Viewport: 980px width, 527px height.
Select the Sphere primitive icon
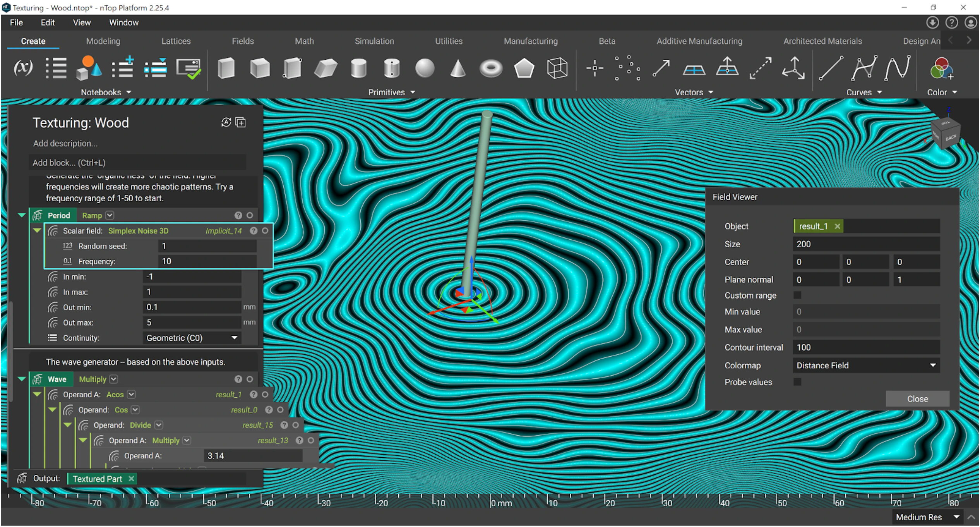pyautogui.click(x=425, y=69)
